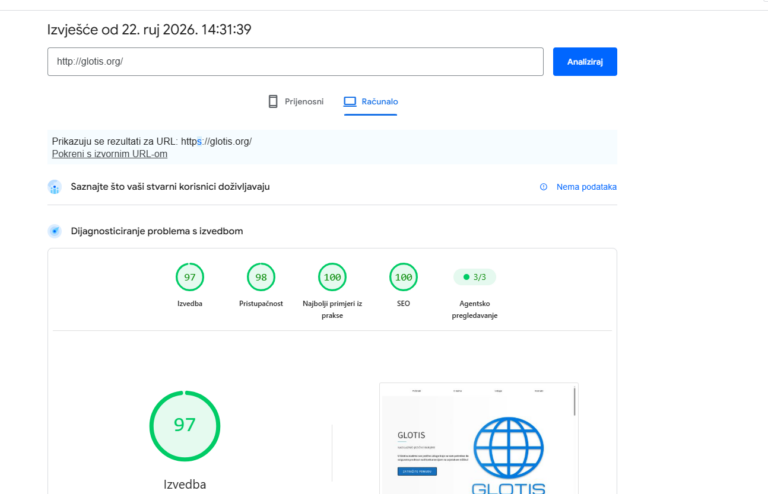The image size is (768, 494).
Task: Click the text Prikazuju se rezultati za URL
Action: tap(115, 141)
